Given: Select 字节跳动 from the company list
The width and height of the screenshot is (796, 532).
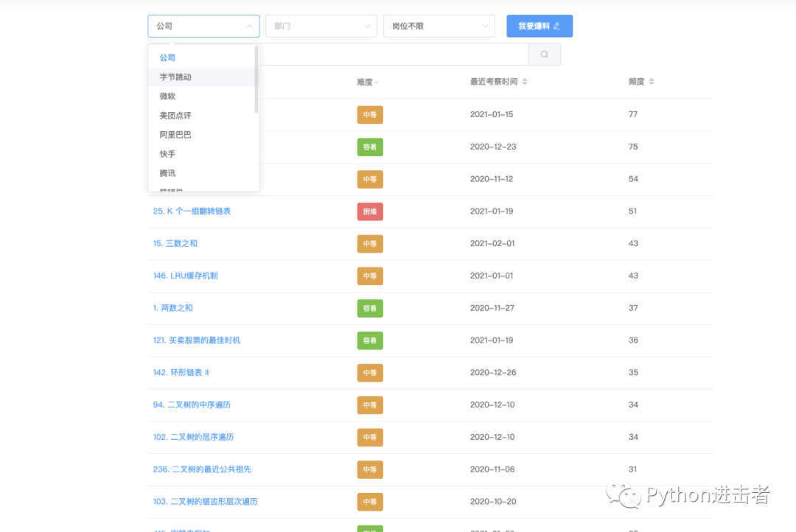Looking at the screenshot, I should tap(175, 76).
